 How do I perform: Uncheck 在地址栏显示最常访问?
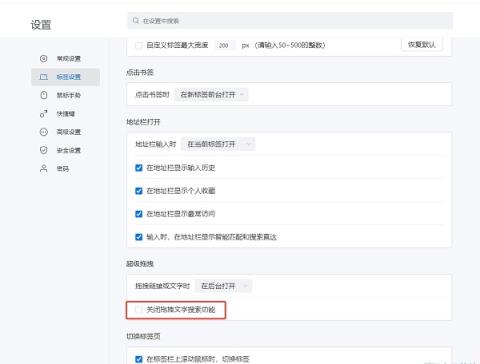tap(139, 214)
